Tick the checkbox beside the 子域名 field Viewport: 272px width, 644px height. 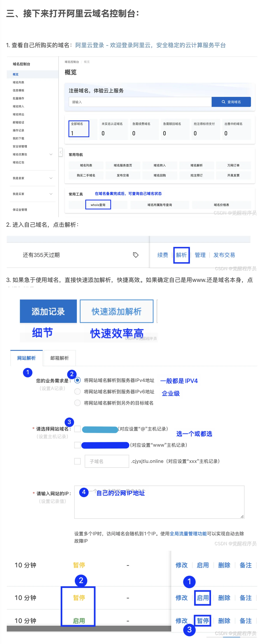pyautogui.click(x=78, y=461)
